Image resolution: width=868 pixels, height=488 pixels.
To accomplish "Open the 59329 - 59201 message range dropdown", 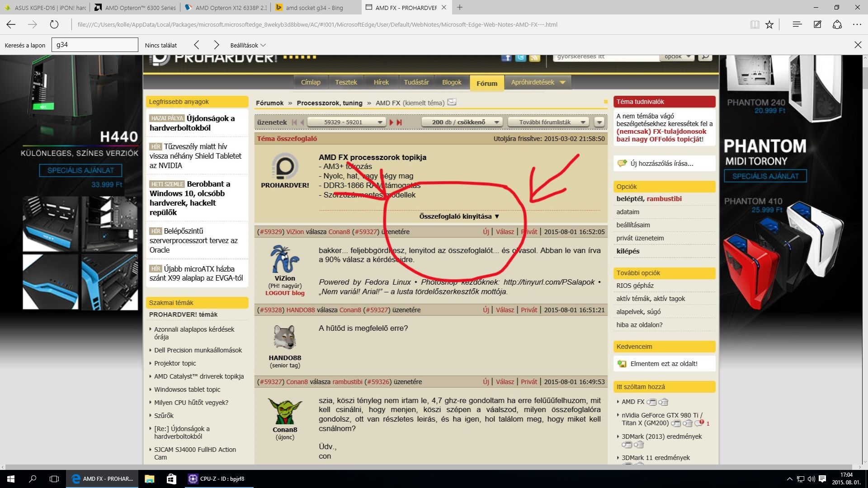I will tap(346, 122).
